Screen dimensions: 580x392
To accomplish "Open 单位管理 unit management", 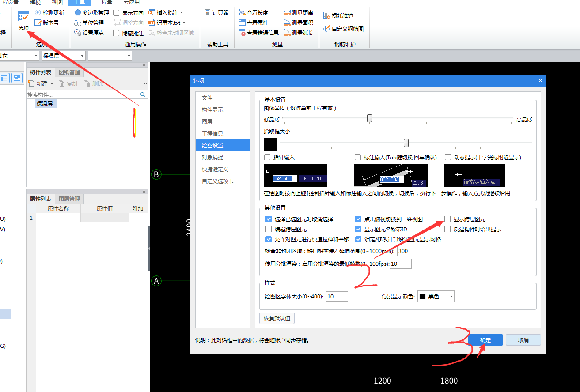I will [x=89, y=23].
